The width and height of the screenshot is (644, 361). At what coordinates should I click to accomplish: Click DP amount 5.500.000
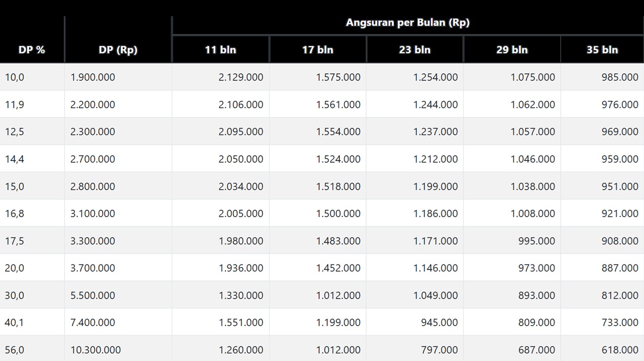click(92, 295)
